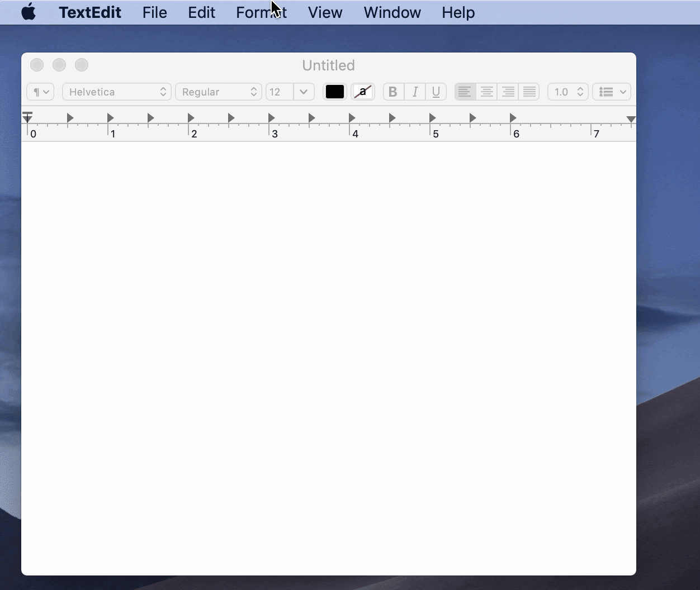
Task: Open the document text color picker
Action: pyautogui.click(x=334, y=92)
